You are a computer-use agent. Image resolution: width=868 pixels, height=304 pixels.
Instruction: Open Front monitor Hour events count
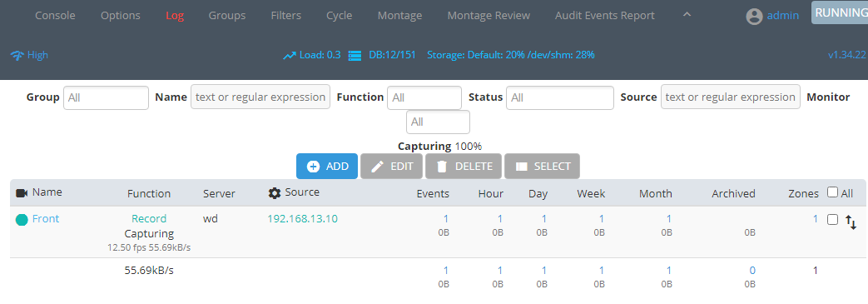click(x=500, y=219)
